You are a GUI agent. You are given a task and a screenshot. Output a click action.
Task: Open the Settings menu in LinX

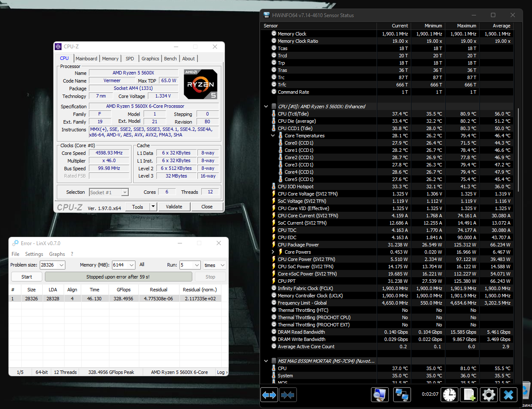pos(34,254)
